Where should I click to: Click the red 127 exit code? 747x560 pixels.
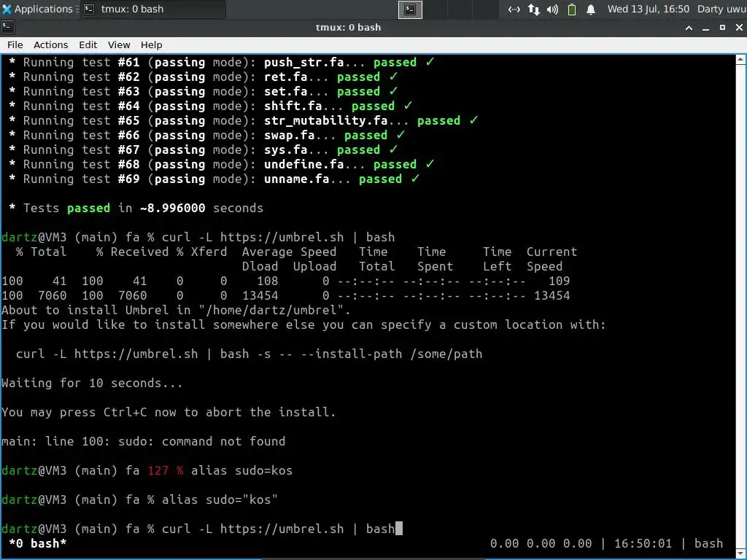tap(158, 470)
